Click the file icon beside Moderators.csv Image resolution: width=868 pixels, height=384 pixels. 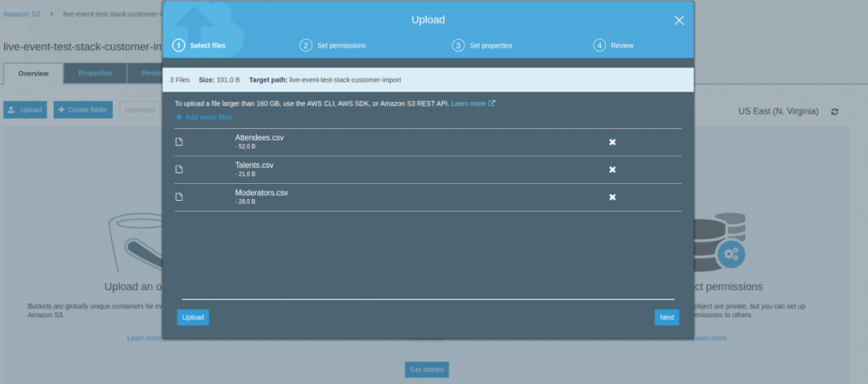[179, 197]
